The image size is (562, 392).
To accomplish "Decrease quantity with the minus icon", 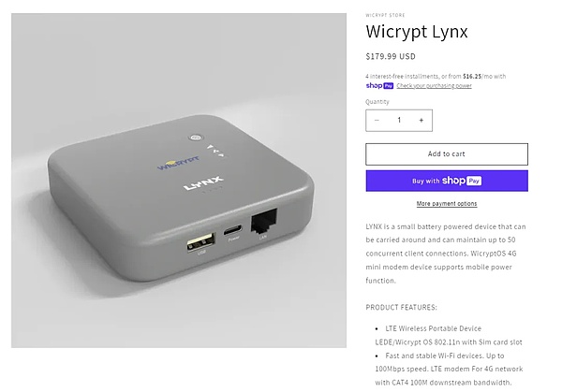I will click(377, 121).
